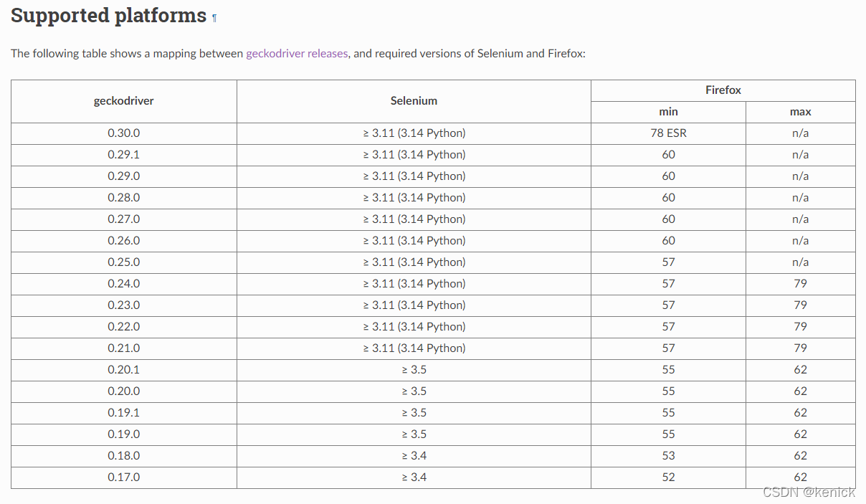This screenshot has width=866, height=504.
Task: Select geckodriver version 0.30.0 cell
Action: point(124,133)
